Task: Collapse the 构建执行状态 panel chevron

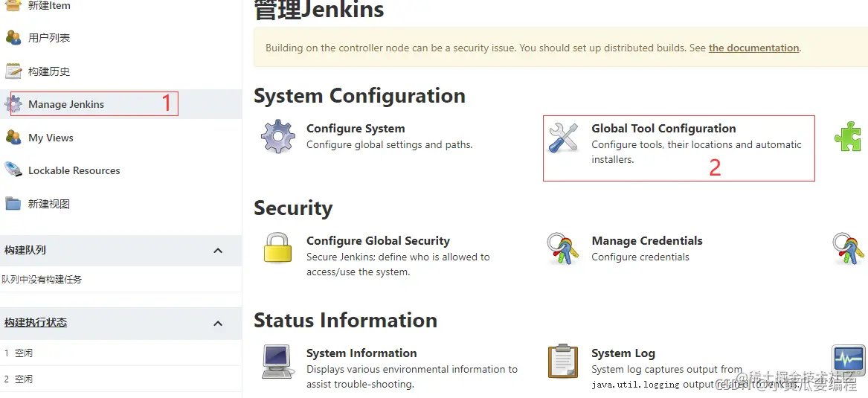Action: click(218, 324)
